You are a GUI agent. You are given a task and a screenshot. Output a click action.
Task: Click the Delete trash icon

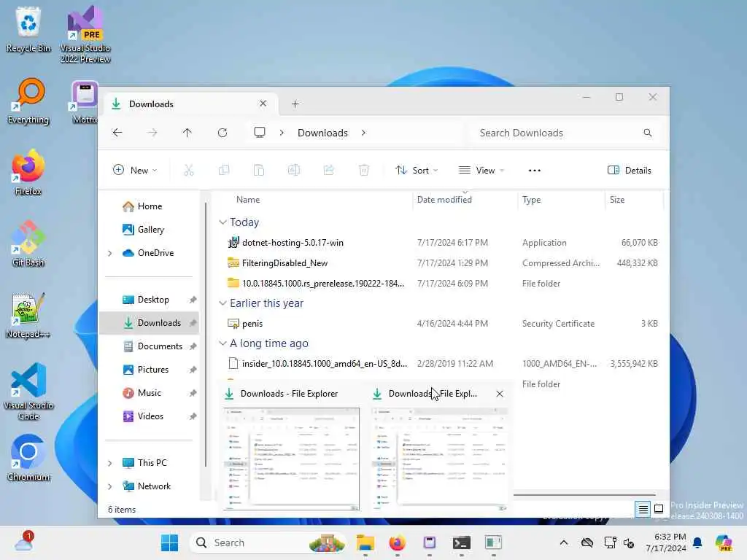click(x=363, y=170)
